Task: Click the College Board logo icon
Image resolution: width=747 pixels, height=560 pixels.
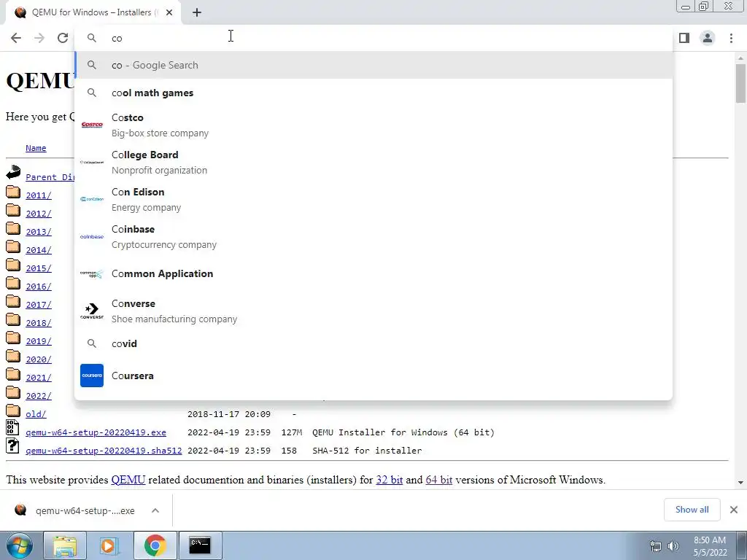Action: tap(92, 163)
